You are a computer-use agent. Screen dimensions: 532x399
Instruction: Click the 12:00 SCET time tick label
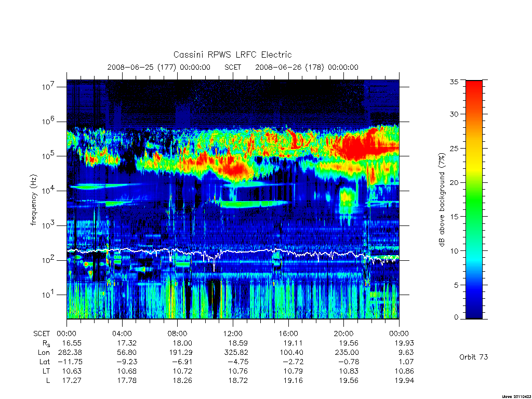pos(233,334)
